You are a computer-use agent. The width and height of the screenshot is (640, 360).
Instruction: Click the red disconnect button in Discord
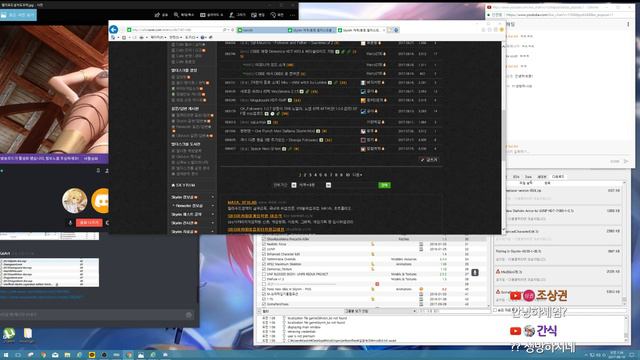pyautogui.click(x=89, y=223)
